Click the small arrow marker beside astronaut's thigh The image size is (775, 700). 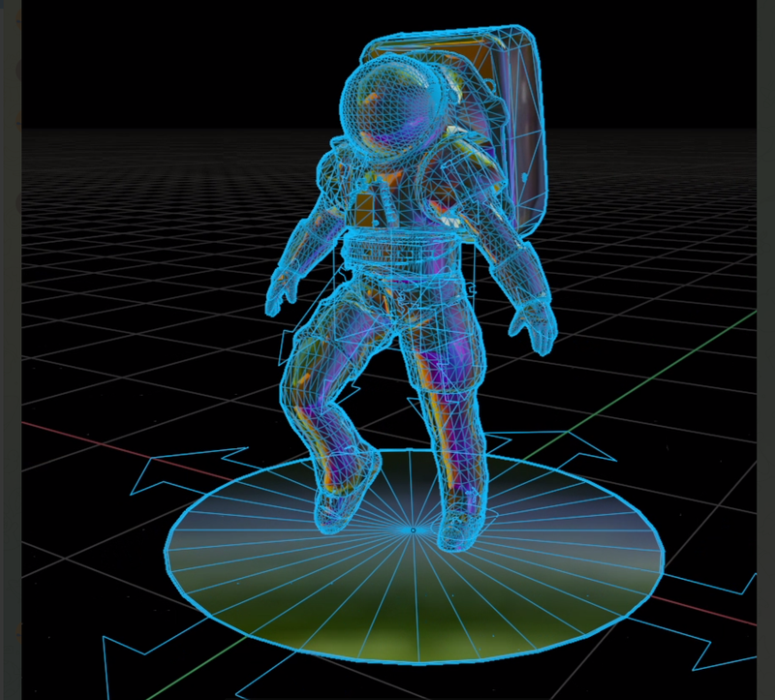[288, 344]
